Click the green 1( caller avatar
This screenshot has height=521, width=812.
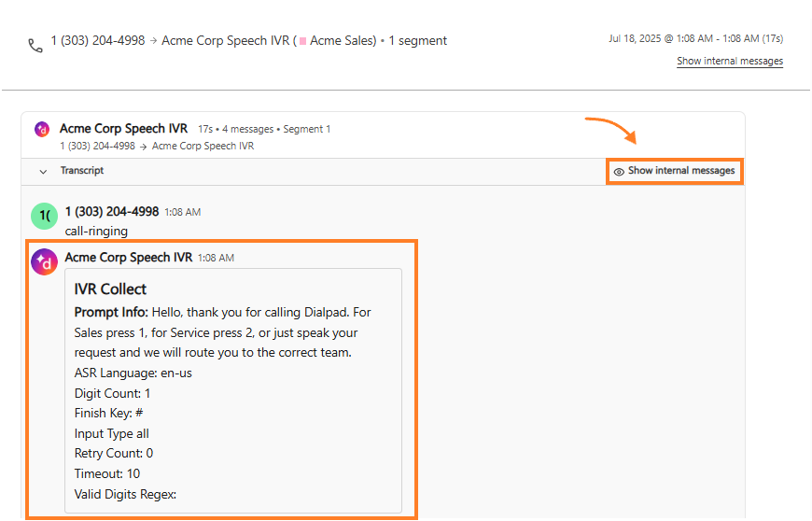[45, 216]
